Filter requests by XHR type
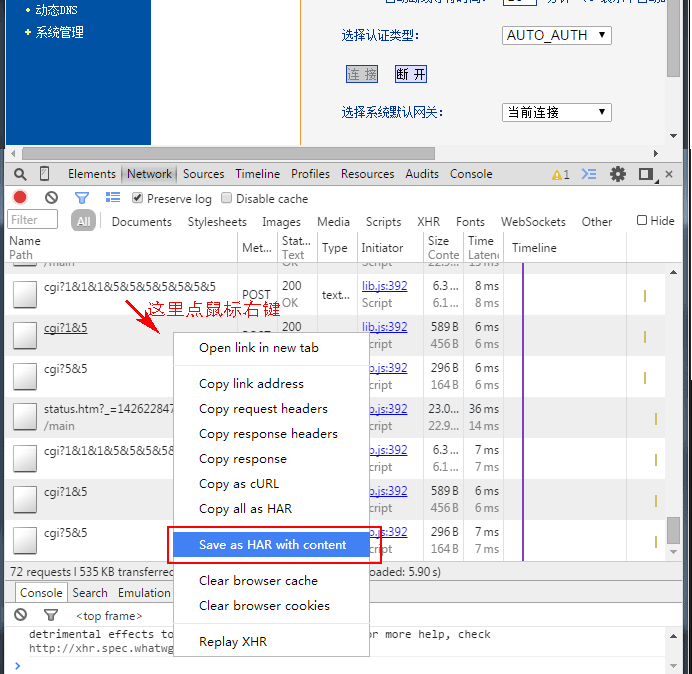Image resolution: width=692 pixels, height=674 pixels. click(428, 222)
